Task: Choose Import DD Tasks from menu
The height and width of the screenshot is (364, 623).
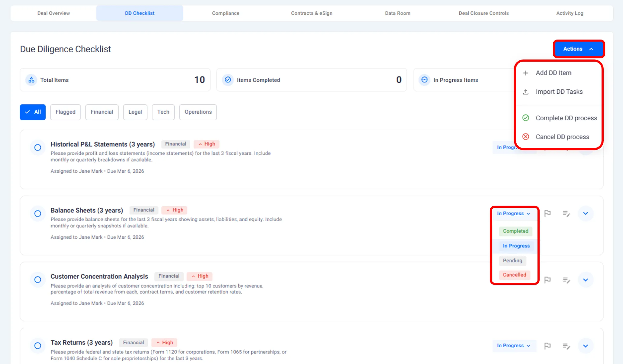Action: [x=559, y=92]
